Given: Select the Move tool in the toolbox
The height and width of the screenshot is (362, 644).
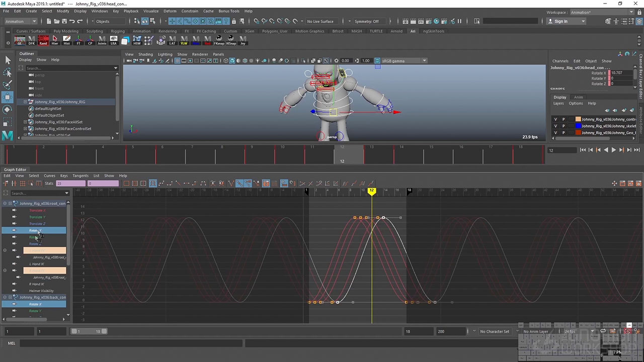Looking at the screenshot, I should tap(8, 97).
